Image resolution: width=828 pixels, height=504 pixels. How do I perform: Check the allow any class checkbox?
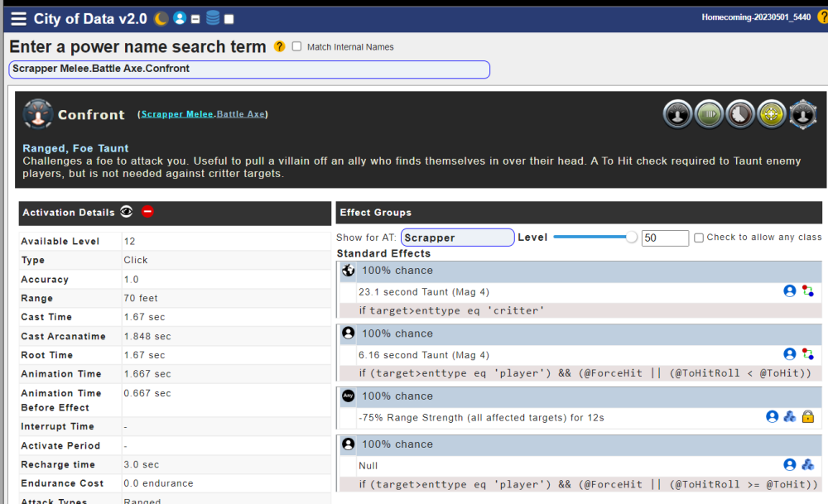pyautogui.click(x=699, y=238)
